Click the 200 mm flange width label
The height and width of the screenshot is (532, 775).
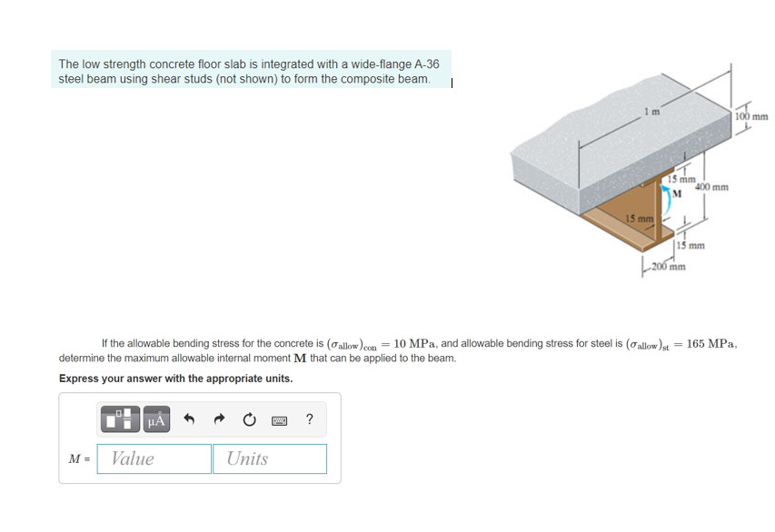[x=667, y=266]
